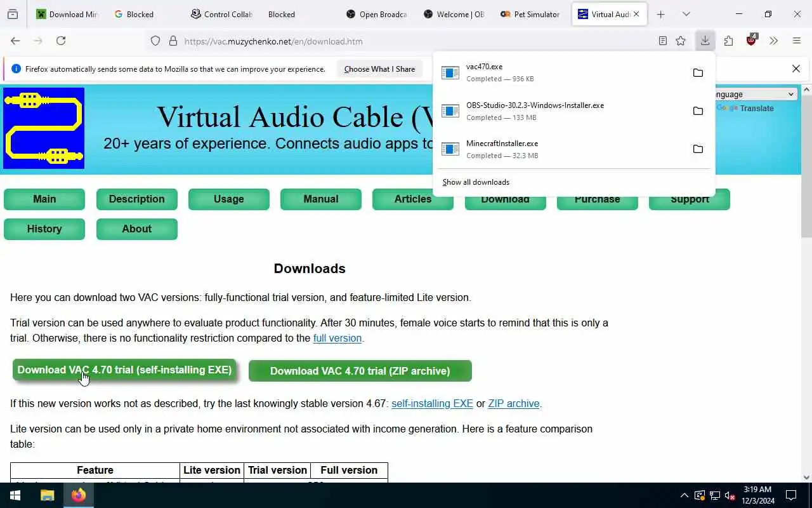This screenshot has width=812, height=508.
Task: List all tabs dropdown arrow
Action: pos(686,14)
